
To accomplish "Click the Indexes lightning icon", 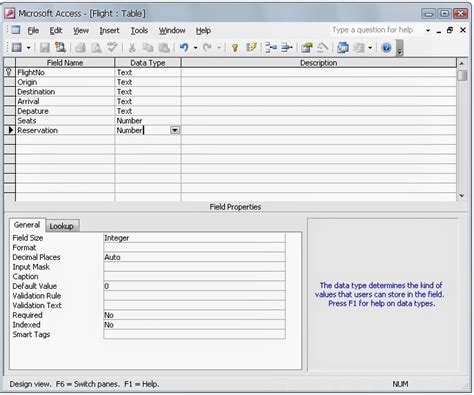I will coord(251,47).
